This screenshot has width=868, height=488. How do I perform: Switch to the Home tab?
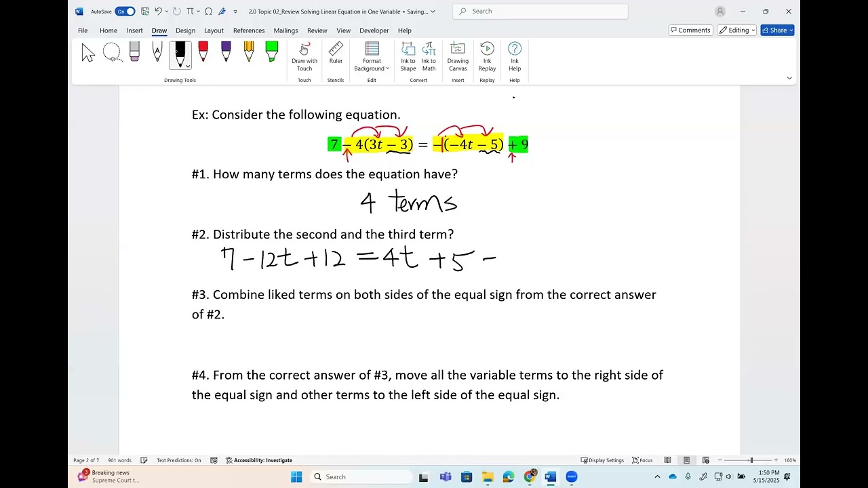pyautogui.click(x=108, y=30)
